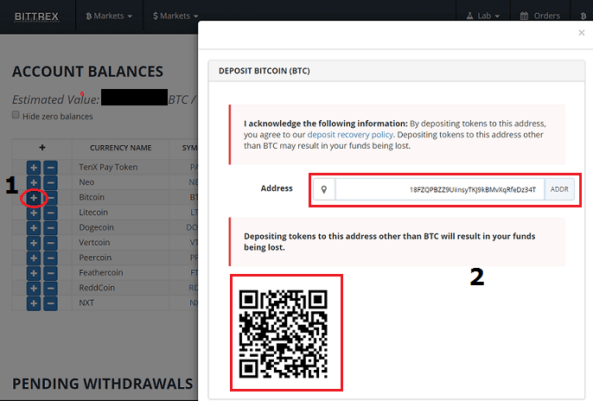The image size is (593, 401).
Task: Click the withdraw minus icon for Dogecoin
Action: [x=50, y=228]
